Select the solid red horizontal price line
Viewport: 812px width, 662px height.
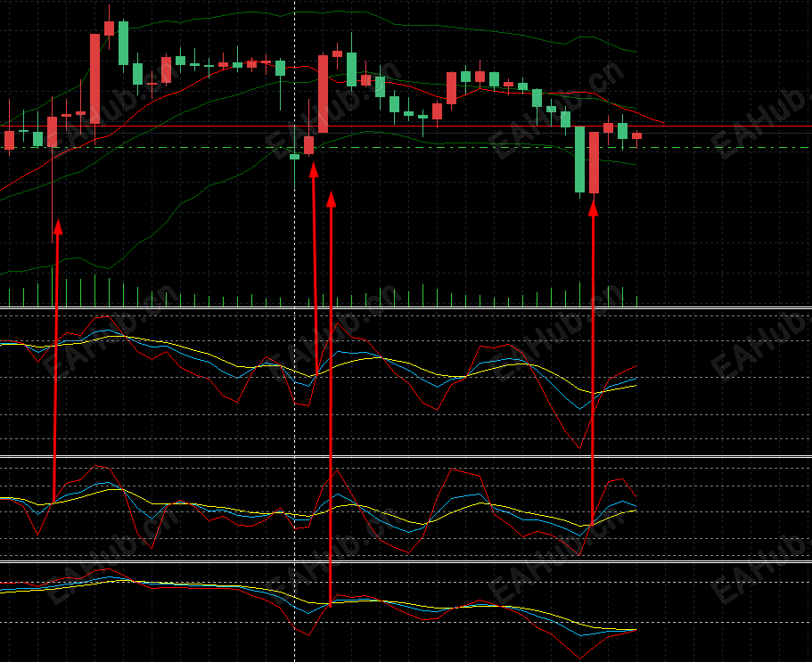(406, 126)
